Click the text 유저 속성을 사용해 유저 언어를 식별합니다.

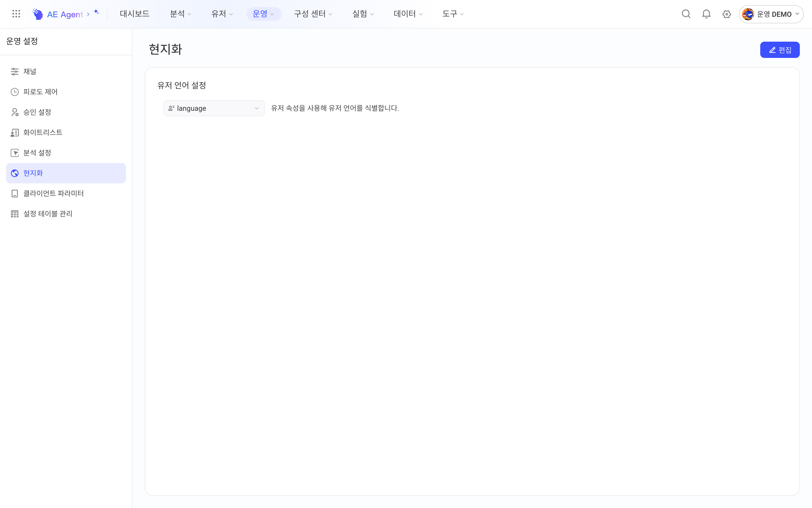pos(335,108)
